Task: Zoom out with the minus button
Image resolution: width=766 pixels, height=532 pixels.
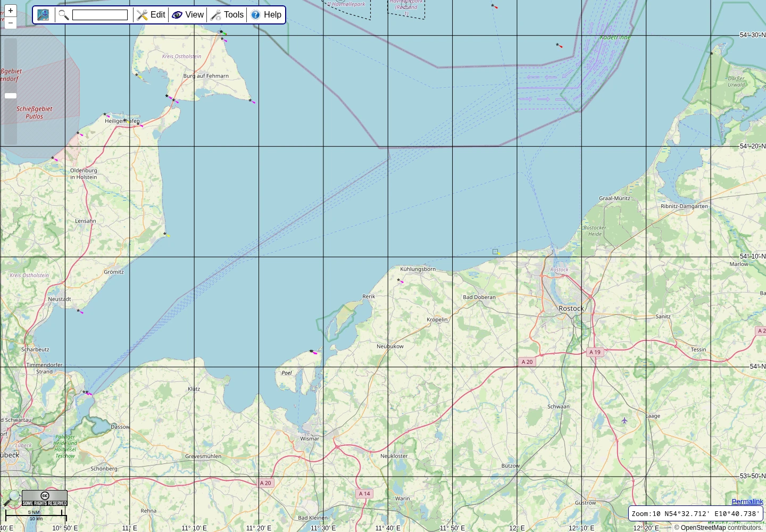Action: 10,23
